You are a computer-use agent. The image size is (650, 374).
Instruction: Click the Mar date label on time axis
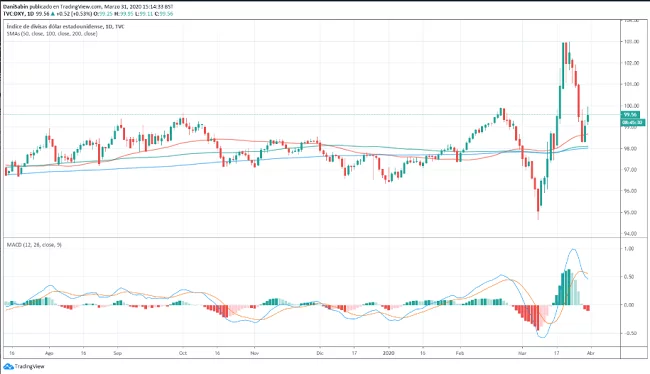click(522, 353)
